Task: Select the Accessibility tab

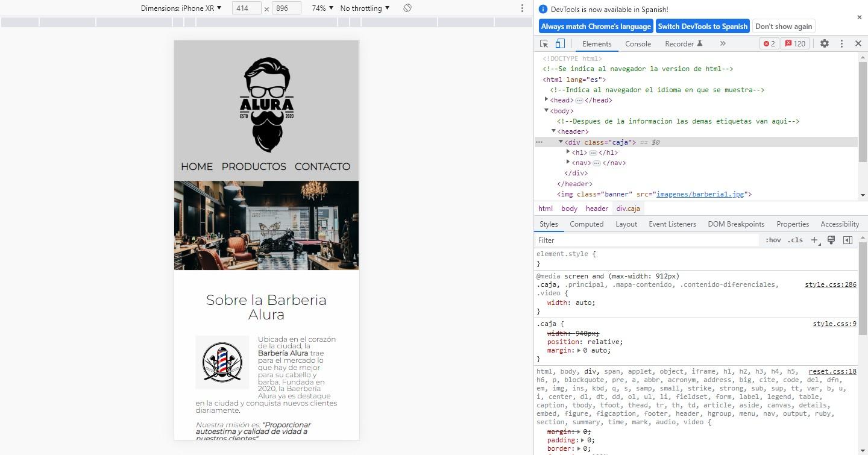Action: (x=840, y=224)
